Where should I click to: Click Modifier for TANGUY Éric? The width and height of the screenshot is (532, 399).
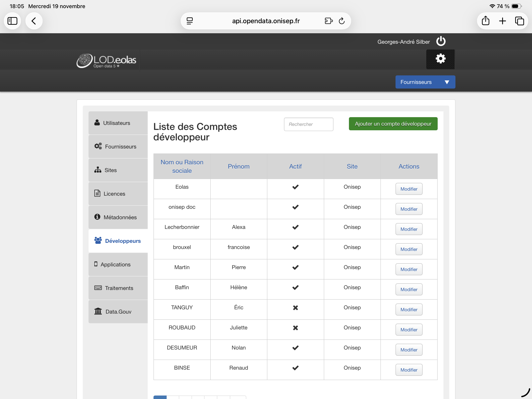coord(409,309)
